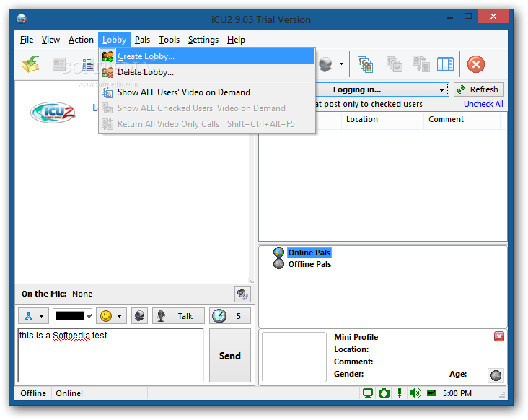Viewport: 528px width, 420px height.
Task: Click the 5:00 PM clock in status bar
Action: pos(457,393)
